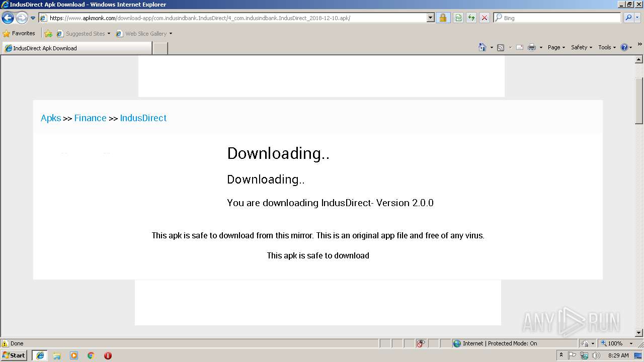
Task: Click Internet Explorer taskbar icon
Action: pyautogui.click(x=40, y=355)
